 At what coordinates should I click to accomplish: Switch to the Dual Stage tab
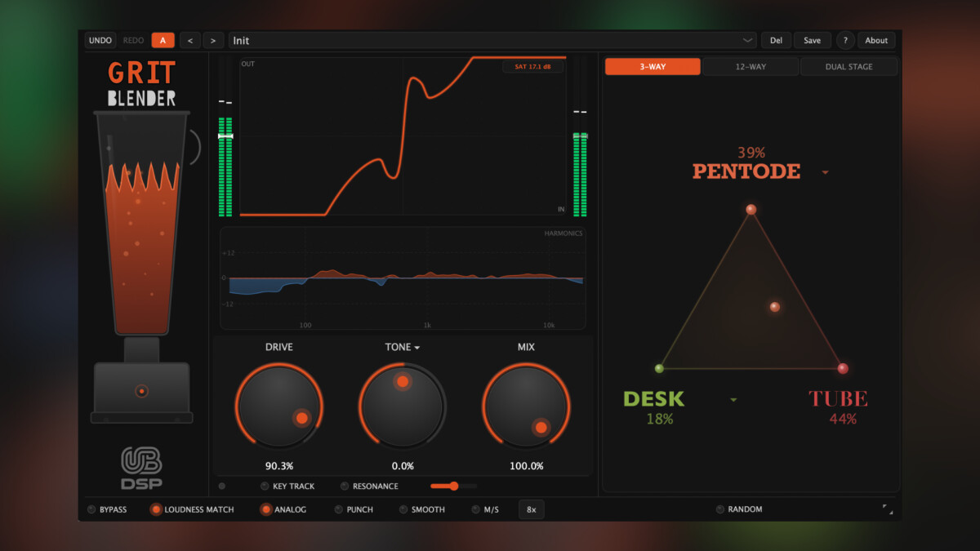[x=849, y=67]
